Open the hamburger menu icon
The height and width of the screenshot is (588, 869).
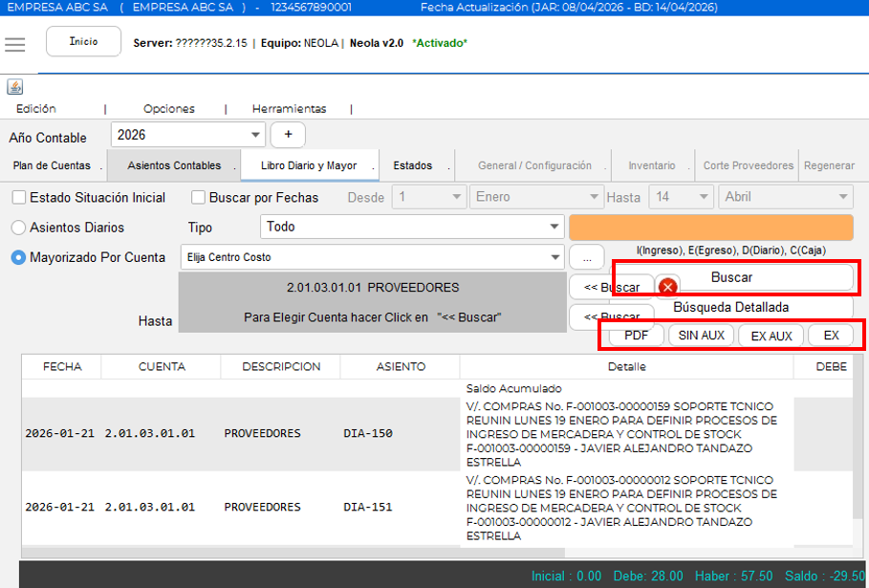(x=15, y=44)
